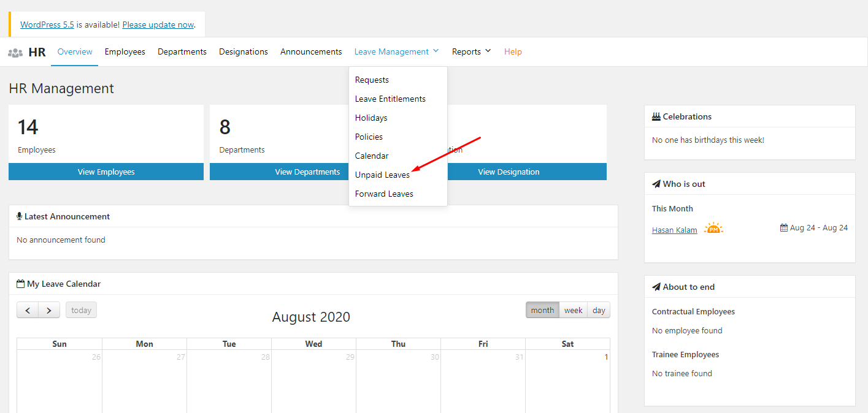Click the PM sun icon next to Hasan Kalam
This screenshot has height=413, width=868.
click(713, 227)
